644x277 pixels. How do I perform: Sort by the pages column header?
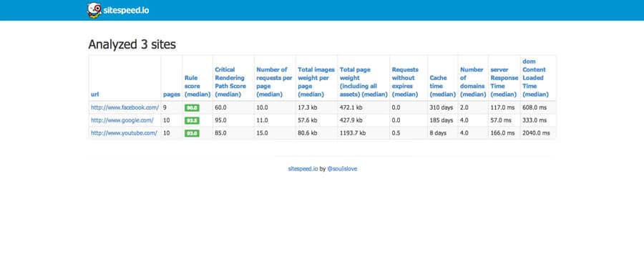[x=172, y=94]
